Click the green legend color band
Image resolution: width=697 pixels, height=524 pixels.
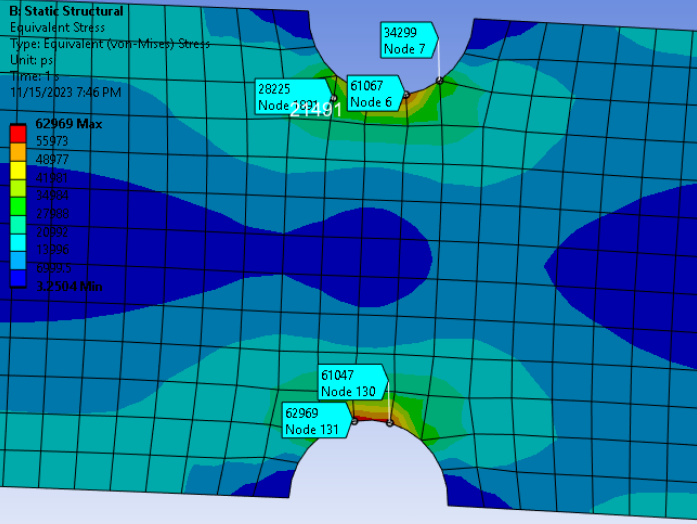19,204
